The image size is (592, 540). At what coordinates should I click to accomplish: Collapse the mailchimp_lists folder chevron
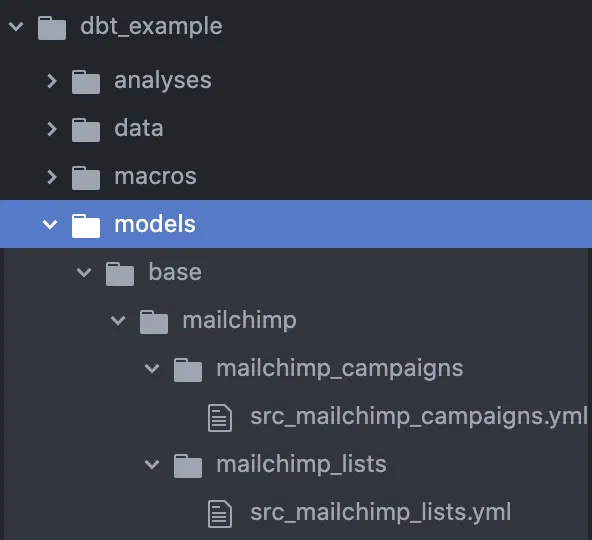(x=152, y=464)
